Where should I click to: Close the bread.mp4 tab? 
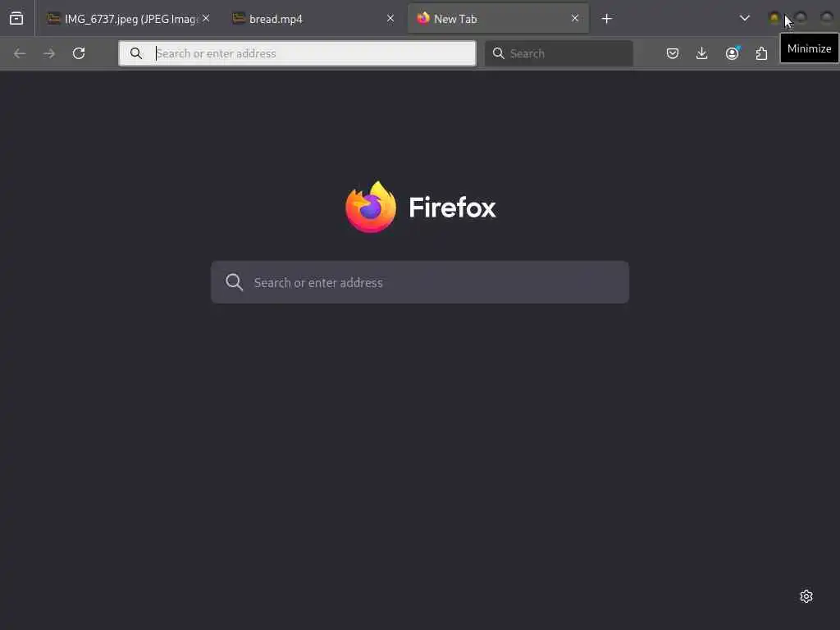(390, 19)
